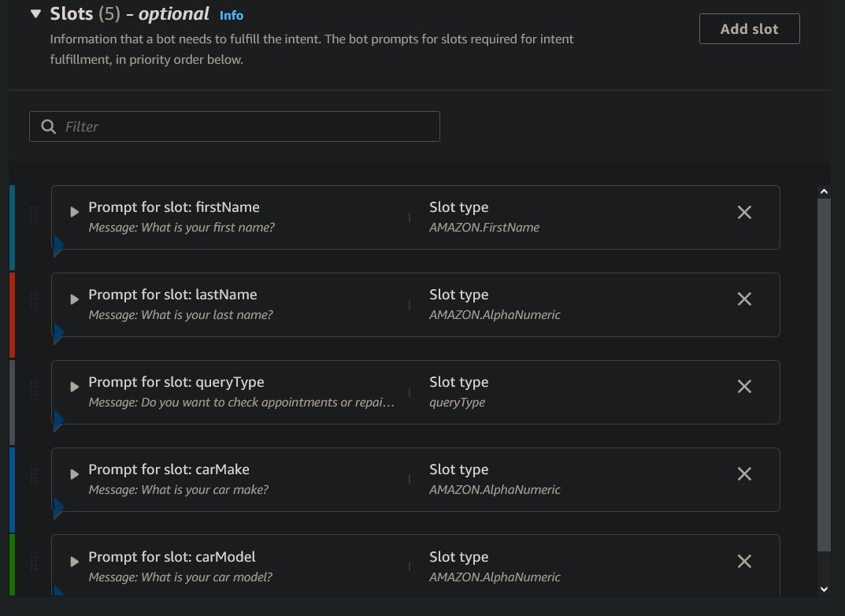
Task: Expand the carModel slot prompt
Action: click(x=74, y=562)
